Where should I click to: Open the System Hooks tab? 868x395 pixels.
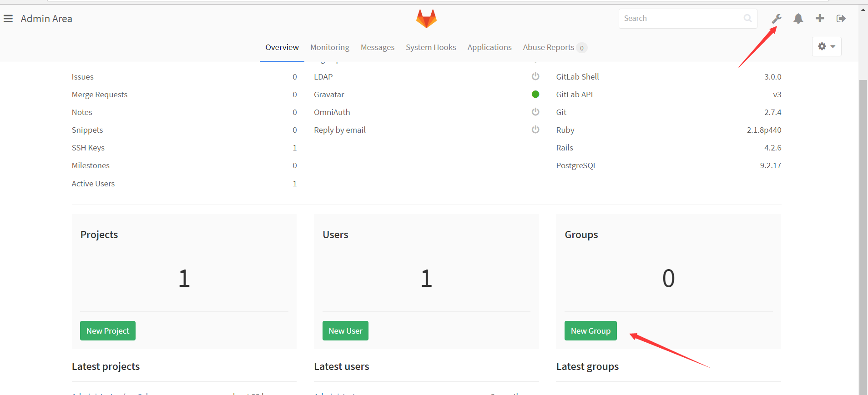point(431,47)
